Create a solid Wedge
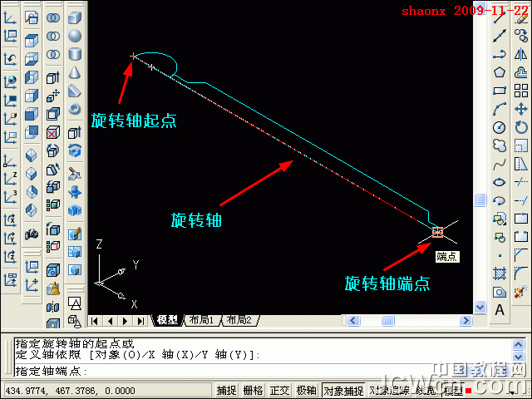This screenshot has width=532, height=399. [75, 91]
